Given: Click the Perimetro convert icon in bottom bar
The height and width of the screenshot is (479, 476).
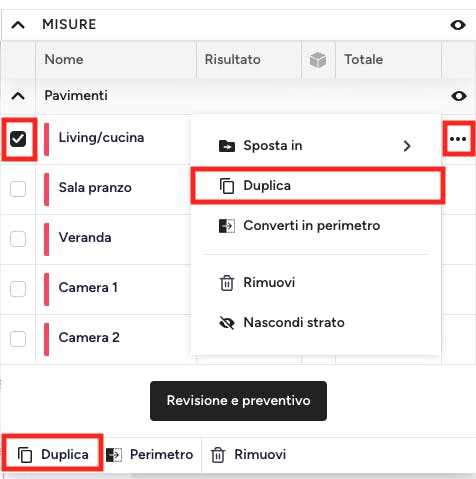Looking at the screenshot, I should [x=114, y=455].
